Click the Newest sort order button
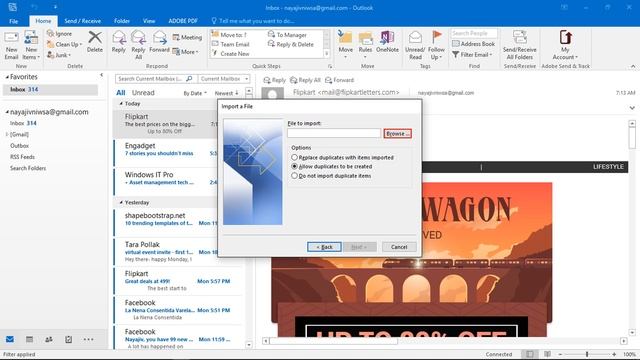 (227, 93)
